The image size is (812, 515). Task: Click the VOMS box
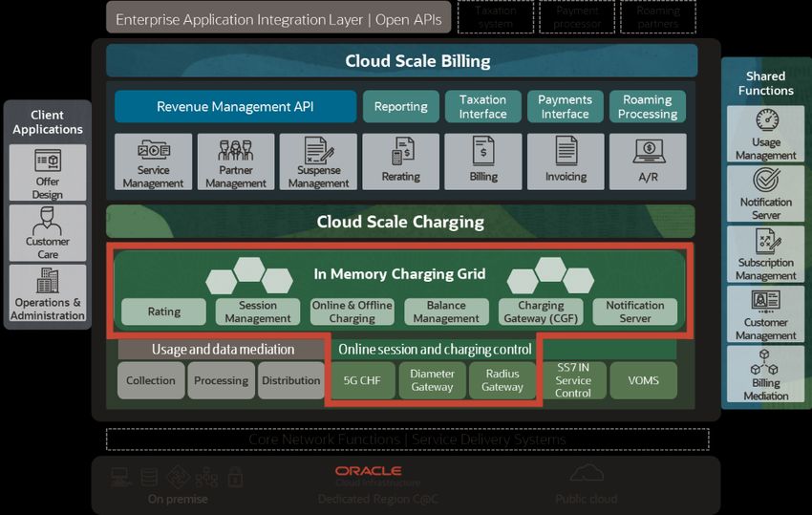pos(643,380)
